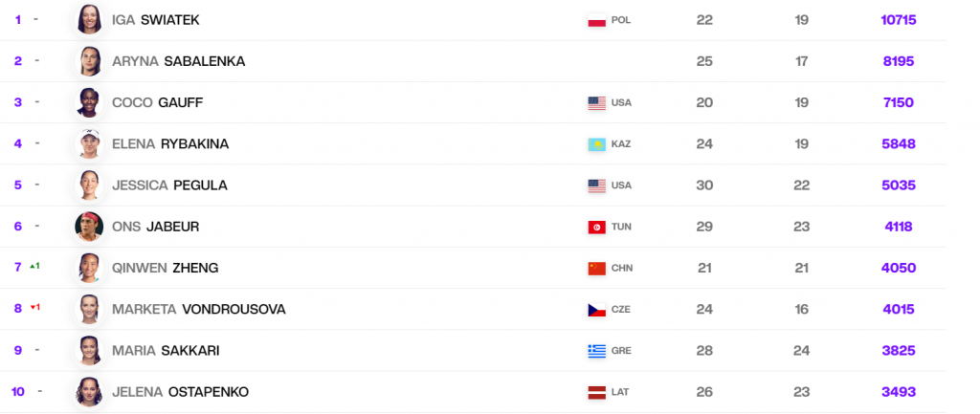The width and height of the screenshot is (980, 414).
Task: Open Coco Gauff's profile link
Action: (x=158, y=102)
